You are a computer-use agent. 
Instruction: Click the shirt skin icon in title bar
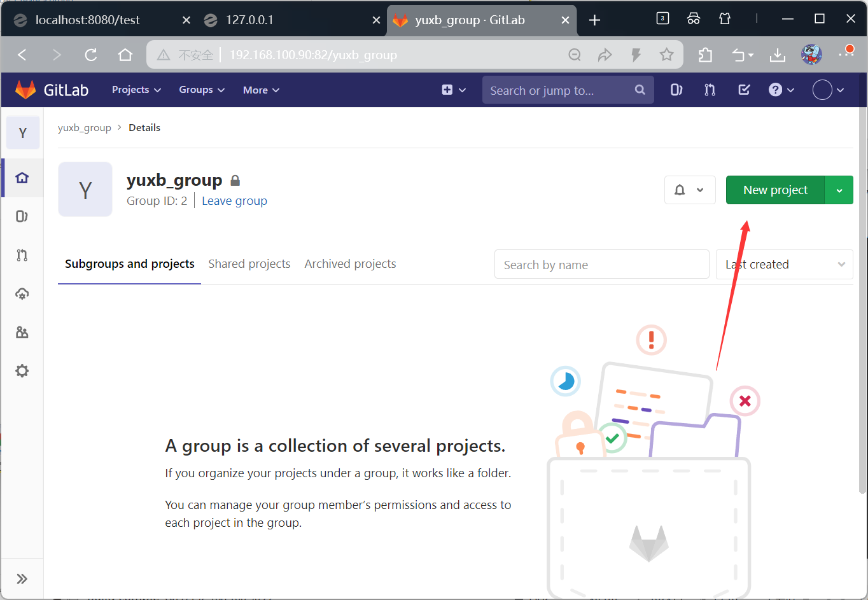(x=725, y=18)
